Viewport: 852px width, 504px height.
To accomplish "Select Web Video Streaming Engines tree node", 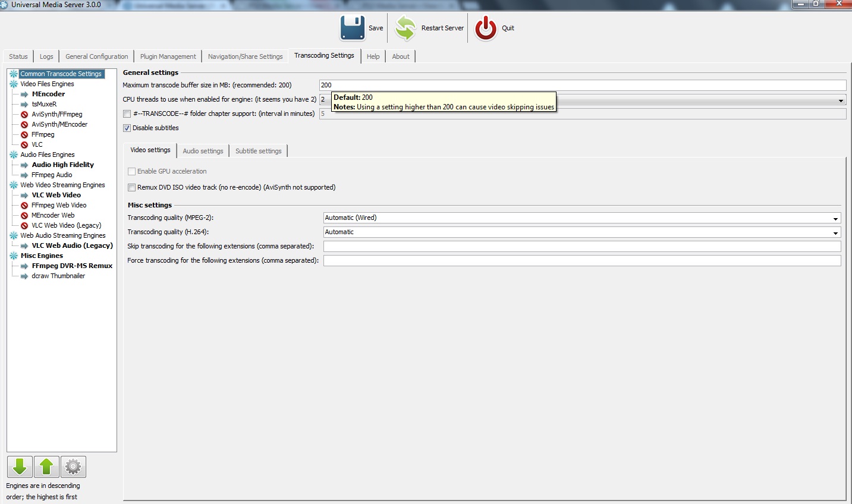I will pos(62,185).
